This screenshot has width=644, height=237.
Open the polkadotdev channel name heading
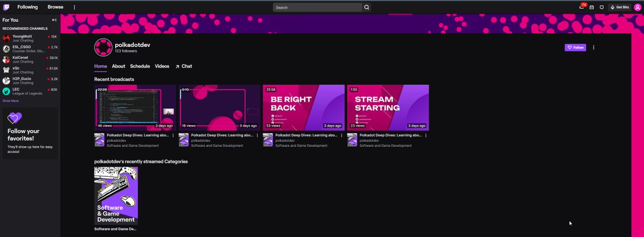coord(133,45)
